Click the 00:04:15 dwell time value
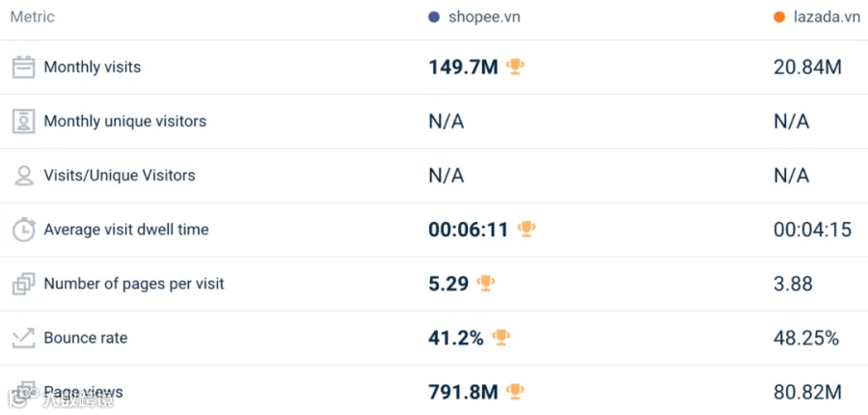This screenshot has width=868, height=415. pyautogui.click(x=813, y=230)
